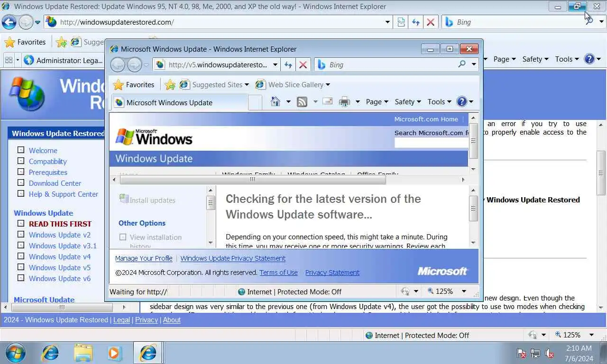Click search magnifier in front window Bing box
The height and width of the screenshot is (364, 607).
click(461, 64)
